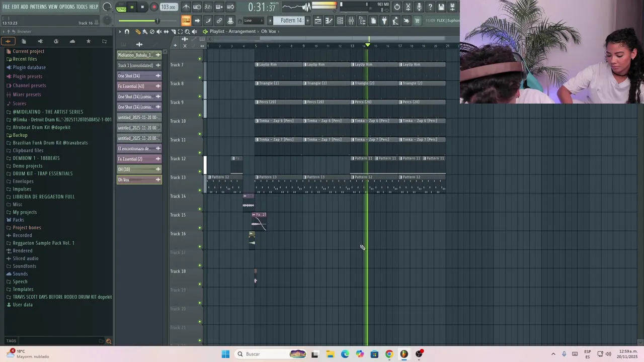Viewport: 644px width, 362px height.
Task: Open the browser starred favorites tab
Action: pyautogui.click(x=89, y=41)
